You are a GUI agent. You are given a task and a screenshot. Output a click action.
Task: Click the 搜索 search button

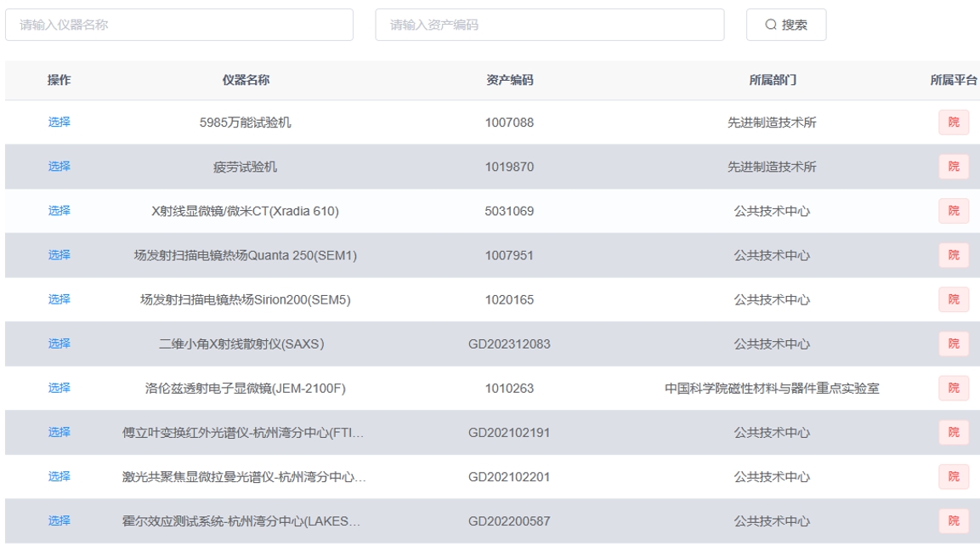pos(785,25)
